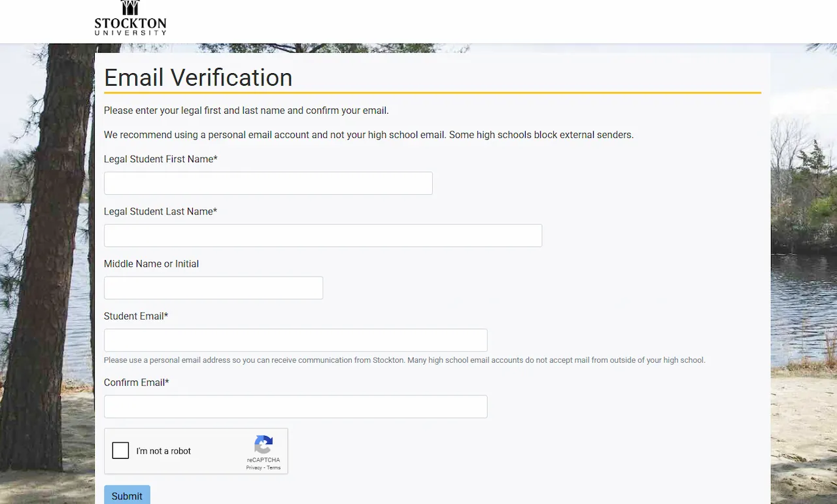Click the Legal Student First Name label

(x=160, y=159)
